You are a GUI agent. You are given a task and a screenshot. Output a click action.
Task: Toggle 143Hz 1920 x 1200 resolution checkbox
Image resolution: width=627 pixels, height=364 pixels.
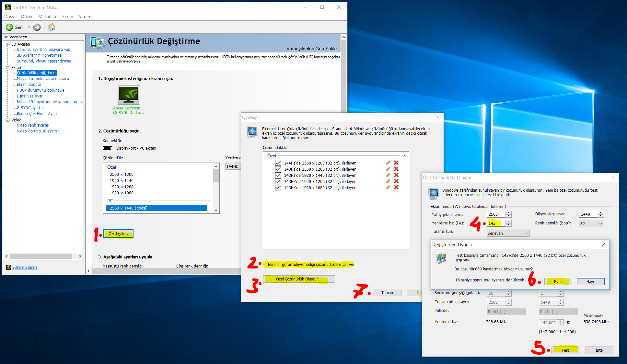278,181
